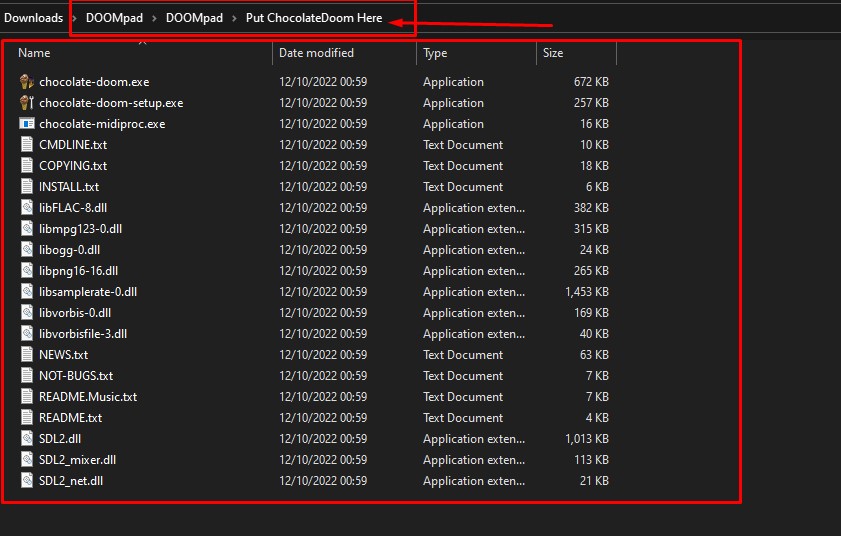Click the 1,453 KB size value

587,292
